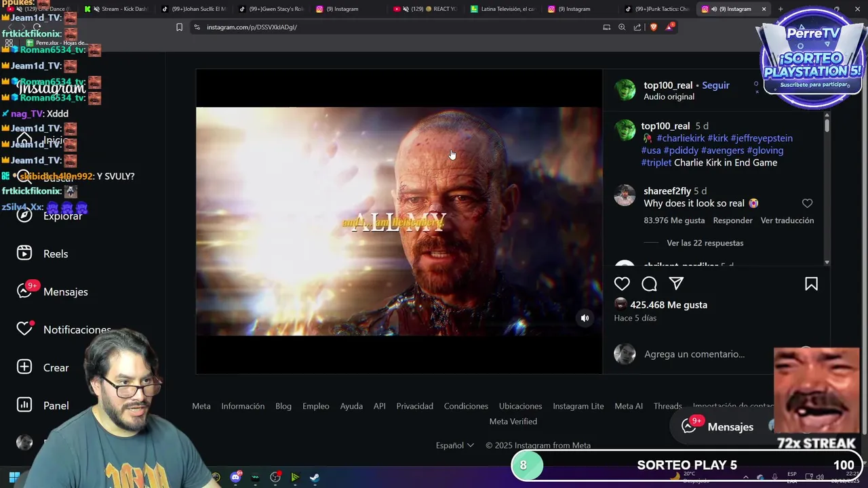This screenshot has height=488, width=868.
Task: Click the shareef2fly commenter avatar
Action: click(x=625, y=195)
